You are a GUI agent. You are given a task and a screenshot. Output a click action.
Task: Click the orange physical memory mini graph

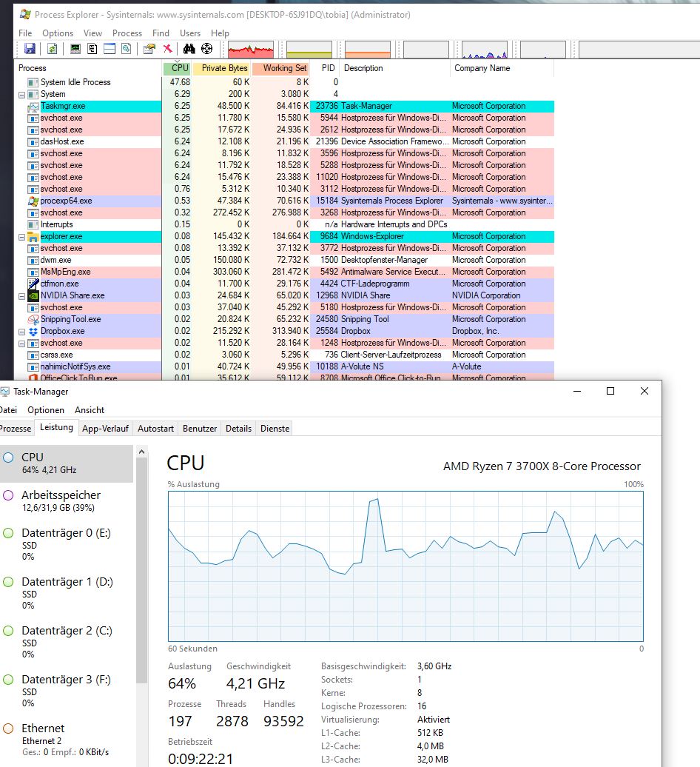368,50
